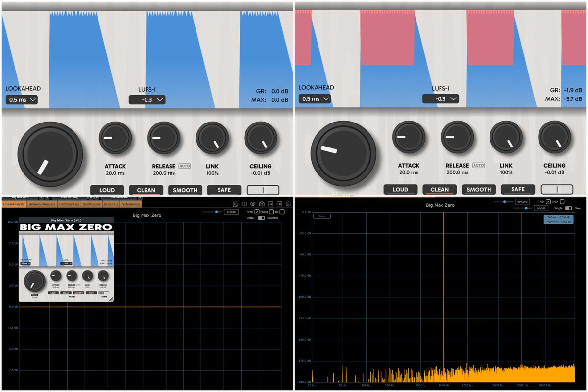Click LOUD mode in top-left plugin
The image size is (588, 392).
[107, 190]
